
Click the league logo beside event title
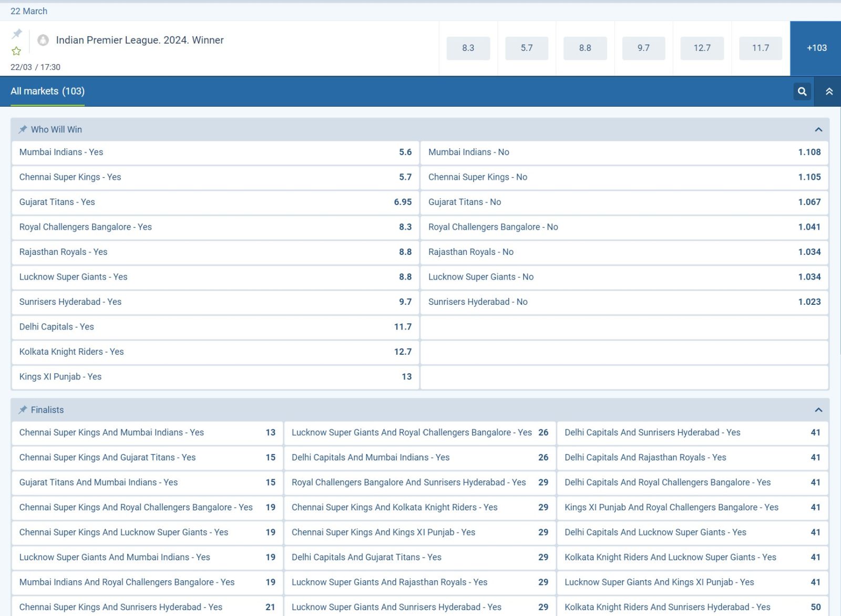pyautogui.click(x=43, y=40)
